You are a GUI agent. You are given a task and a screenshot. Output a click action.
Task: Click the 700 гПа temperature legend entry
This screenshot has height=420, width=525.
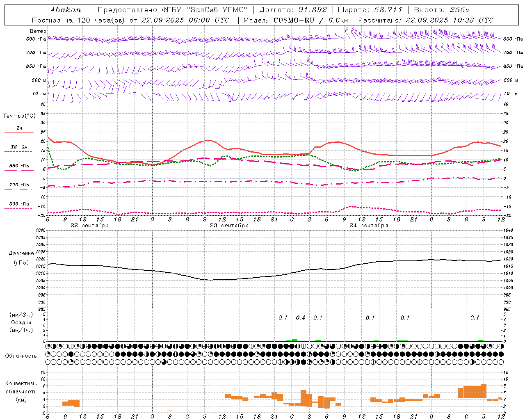click(x=19, y=185)
